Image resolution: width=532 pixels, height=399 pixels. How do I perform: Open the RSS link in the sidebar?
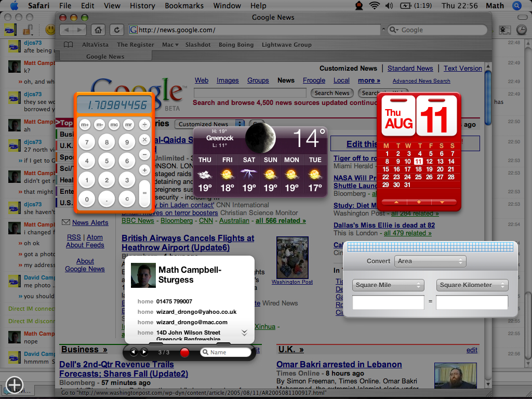tap(74, 237)
